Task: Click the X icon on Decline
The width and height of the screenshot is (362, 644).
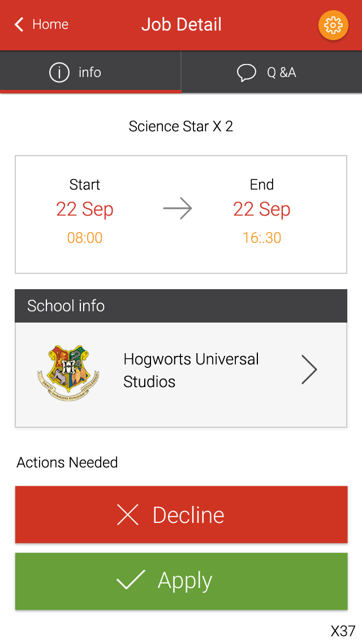Action: pyautogui.click(x=128, y=514)
